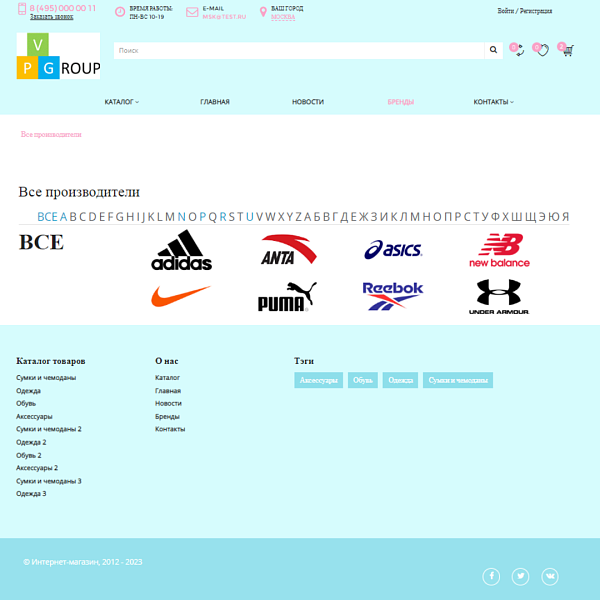This screenshot has height=600, width=600.
Task: Open the О нас Бренды link
Action: tap(167, 416)
